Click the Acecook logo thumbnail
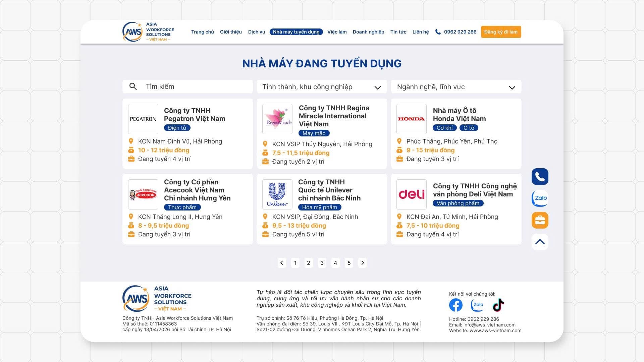Screen dimensions: 644x362 143,194
